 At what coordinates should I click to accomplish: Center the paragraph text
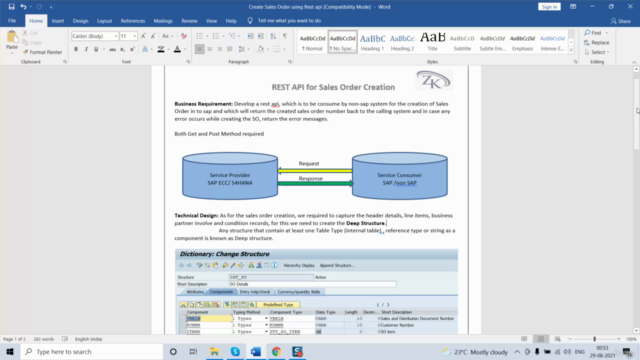pyautogui.click(x=210, y=49)
